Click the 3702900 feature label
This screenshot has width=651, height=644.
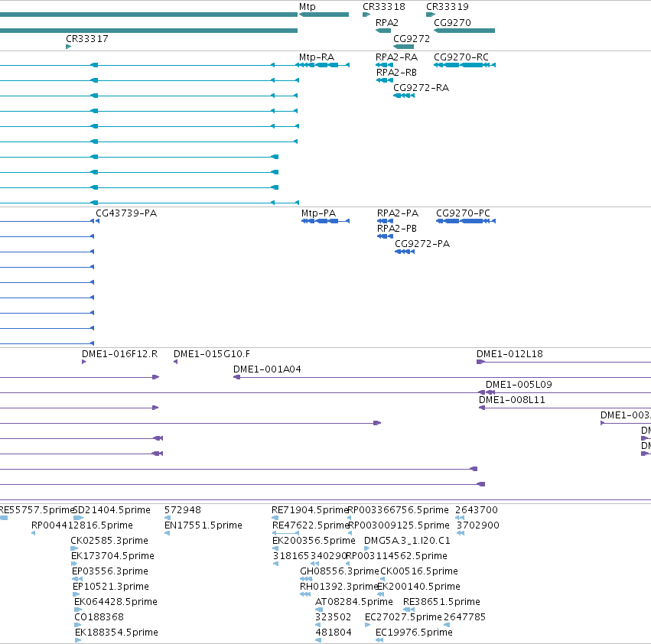click(478, 525)
